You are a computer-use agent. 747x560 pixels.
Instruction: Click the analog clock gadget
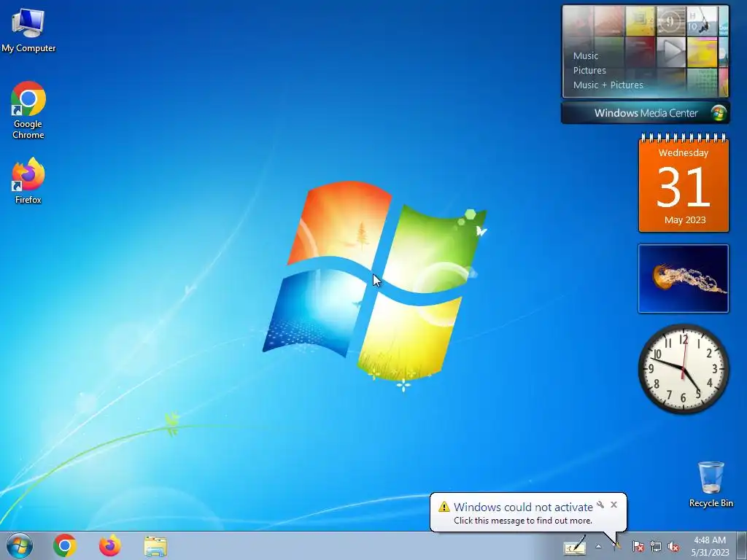click(x=684, y=369)
